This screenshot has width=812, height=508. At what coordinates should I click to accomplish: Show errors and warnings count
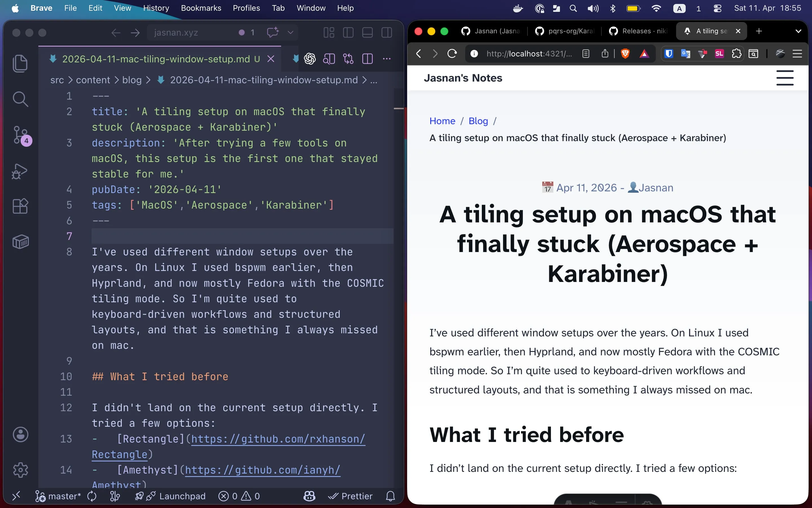pyautogui.click(x=239, y=496)
